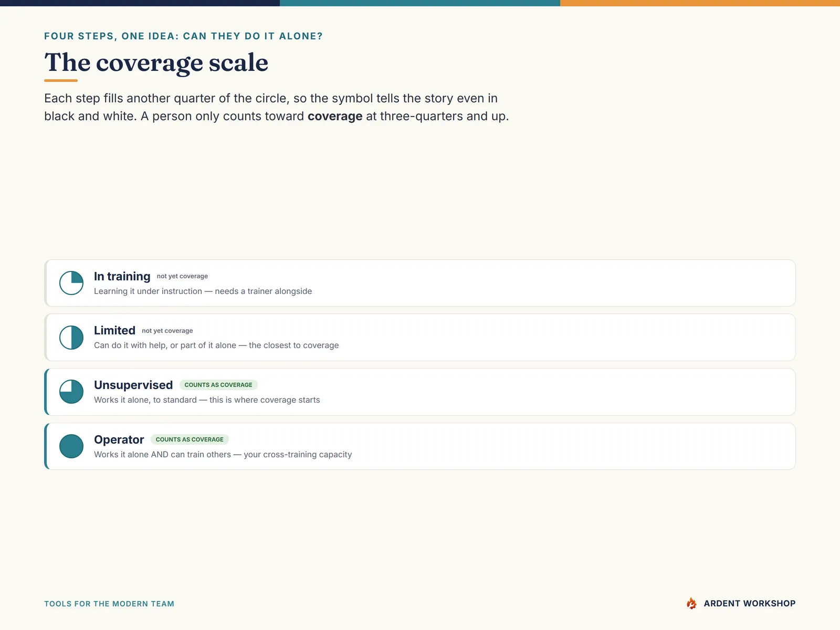Click the three-quarter circle icon for Unsupervised
This screenshot has width=840, height=630.
[x=71, y=392]
